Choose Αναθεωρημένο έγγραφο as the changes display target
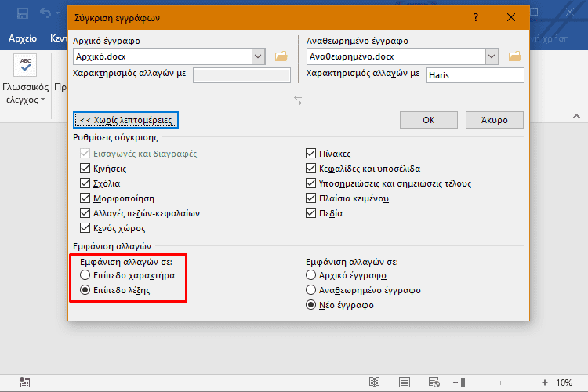 [311, 290]
